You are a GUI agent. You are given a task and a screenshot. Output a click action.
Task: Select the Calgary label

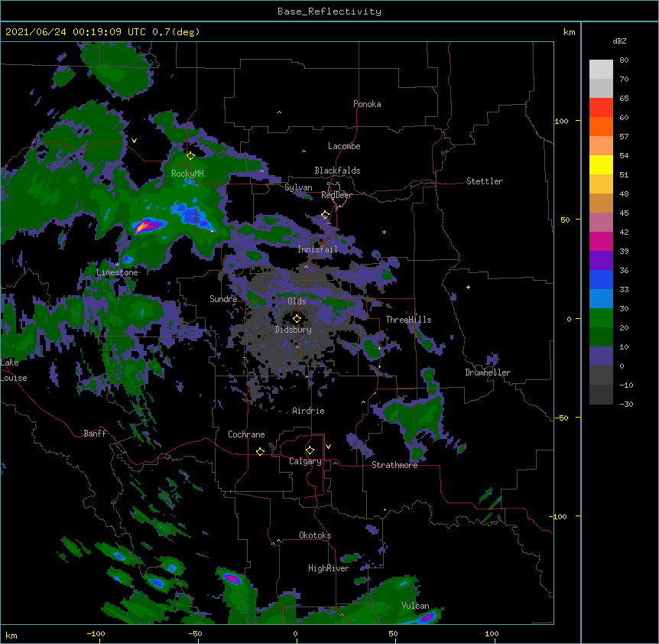305,461
